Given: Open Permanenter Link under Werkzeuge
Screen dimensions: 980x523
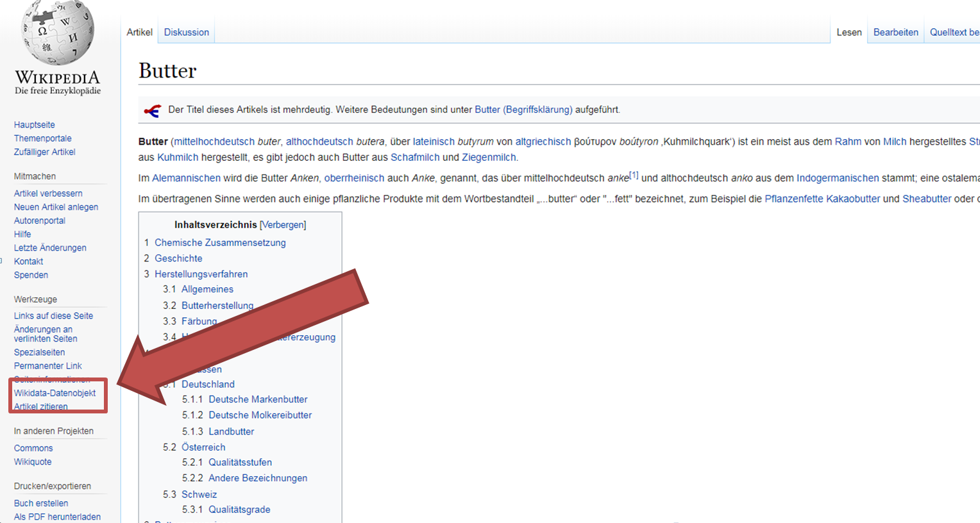Looking at the screenshot, I should pyautogui.click(x=48, y=366).
